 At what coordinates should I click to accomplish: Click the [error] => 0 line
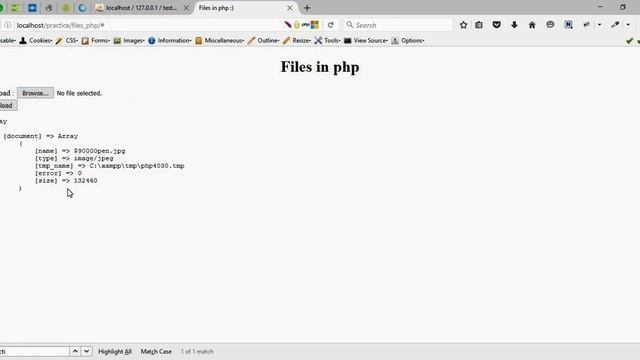pyautogui.click(x=58, y=173)
